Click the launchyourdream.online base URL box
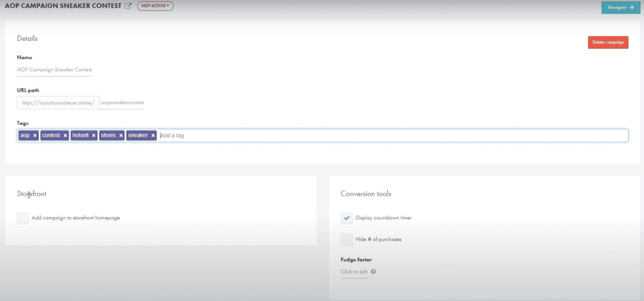This screenshot has height=301, width=644. pyautogui.click(x=58, y=103)
